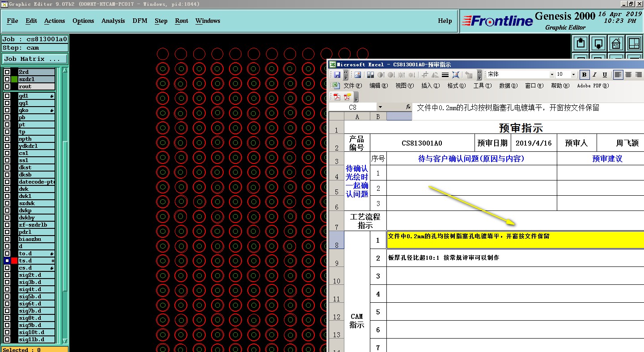Click the Less Brightness icon in Excel
Viewport: 644px width, 352px height.
click(412, 74)
